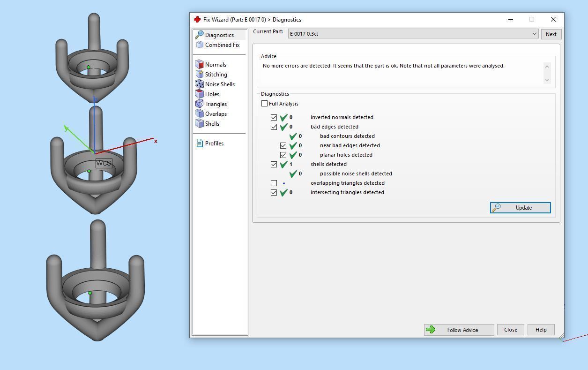Uncheck inverted normals detected checkbox
Image resolution: width=588 pixels, height=370 pixels.
coord(274,117)
